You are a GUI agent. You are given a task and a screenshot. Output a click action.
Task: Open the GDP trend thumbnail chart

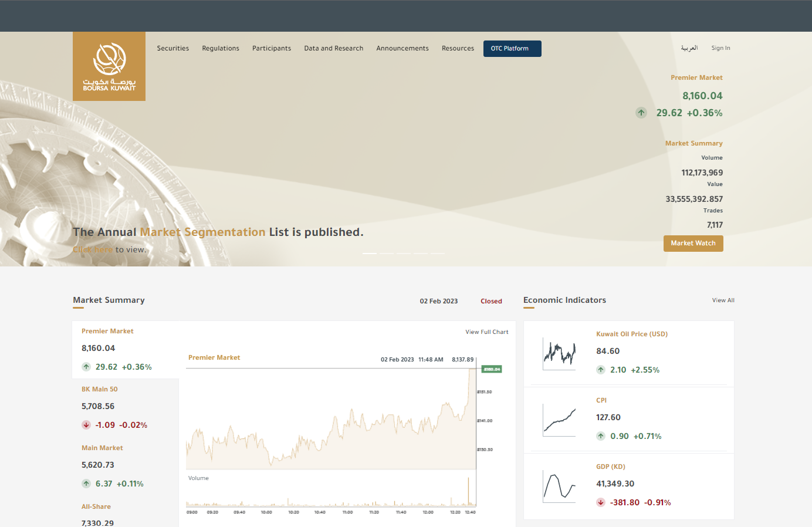click(559, 486)
